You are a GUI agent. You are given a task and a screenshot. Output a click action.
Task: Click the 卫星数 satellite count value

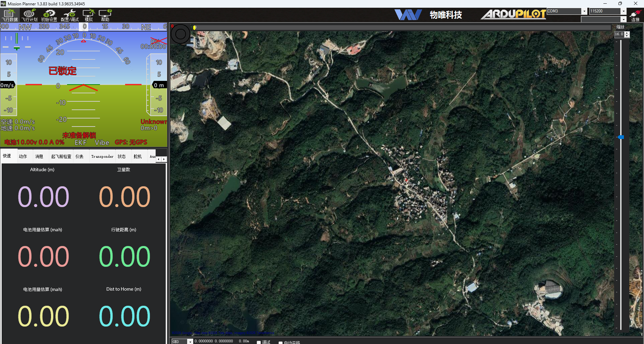(x=124, y=197)
